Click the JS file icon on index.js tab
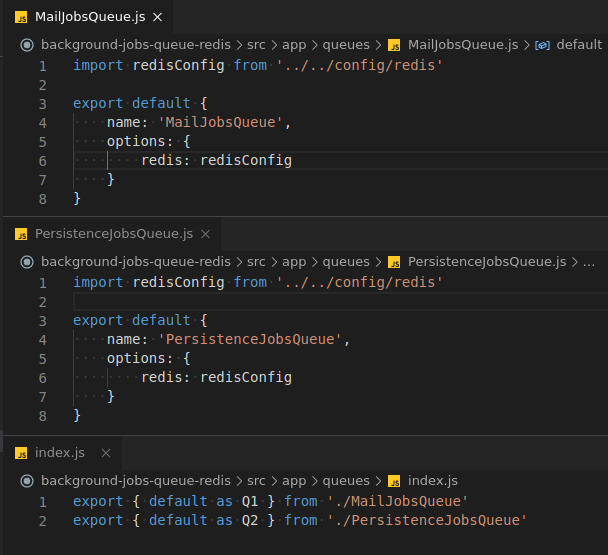Viewport: 608px width, 555px height. pyautogui.click(x=21, y=453)
